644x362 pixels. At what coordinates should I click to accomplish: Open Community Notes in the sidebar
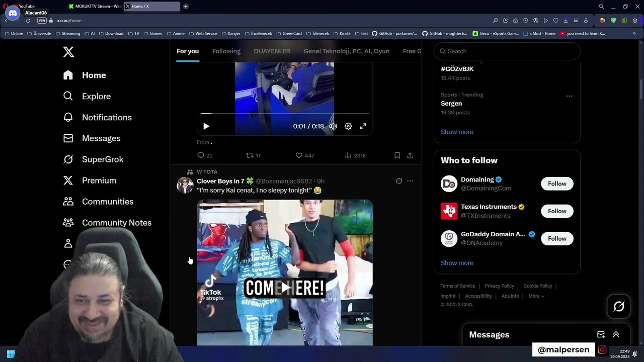pos(107,223)
